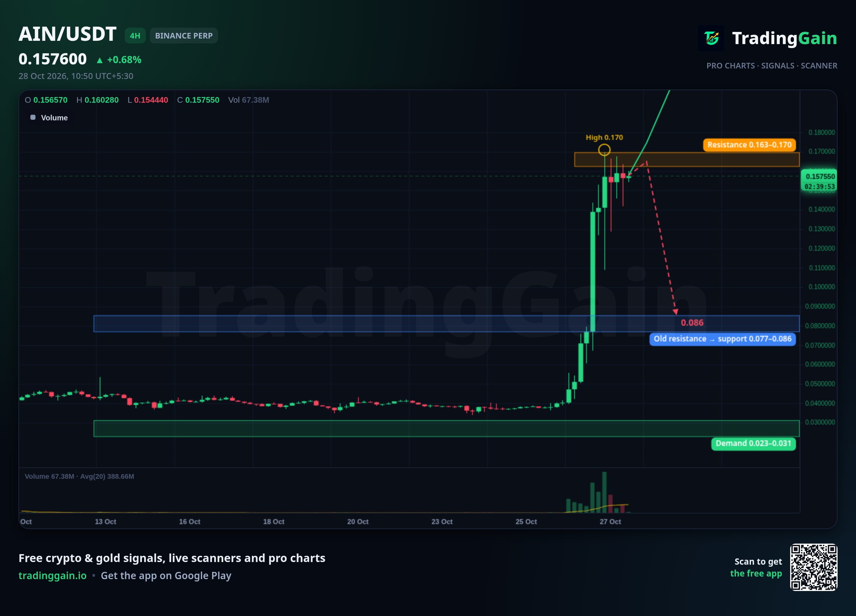The height and width of the screenshot is (616, 856).
Task: Click the 0.180000 price axis label
Action: (x=822, y=132)
